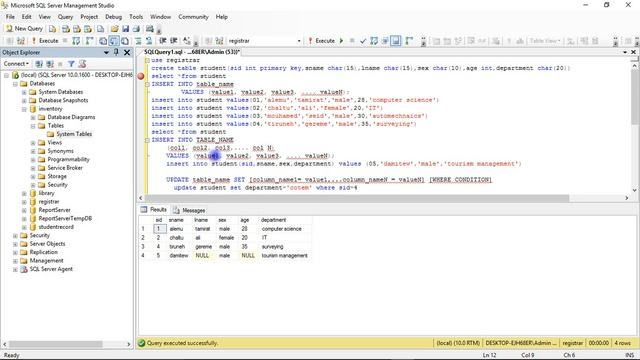Image resolution: width=640 pixels, height=360 pixels.
Task: Click Display Estimated Execution Plan beside Parse checkmark
Action: [x=373, y=41]
